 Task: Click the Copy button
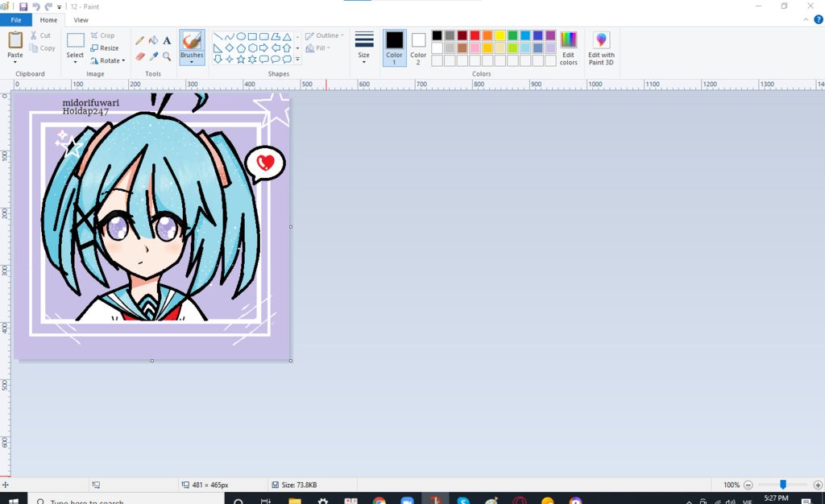42,48
